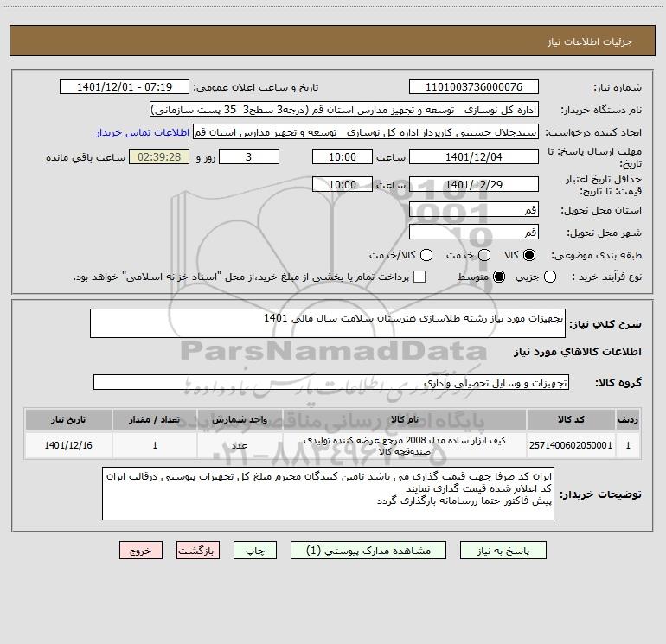Select the خدمت radio button
This screenshot has height=644, width=666.
click(484, 255)
